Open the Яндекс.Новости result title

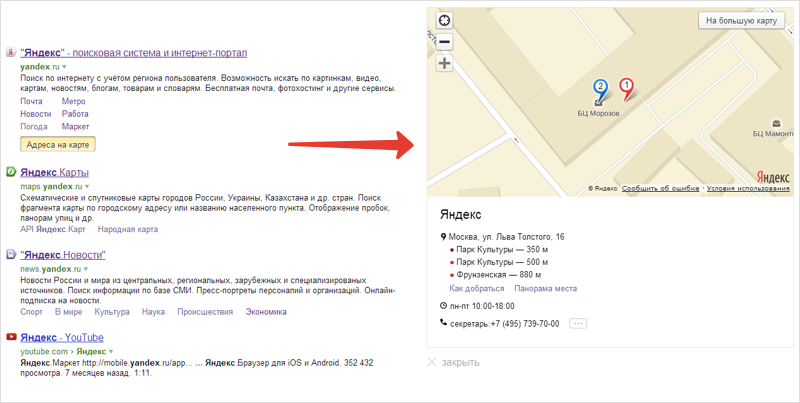click(x=63, y=255)
